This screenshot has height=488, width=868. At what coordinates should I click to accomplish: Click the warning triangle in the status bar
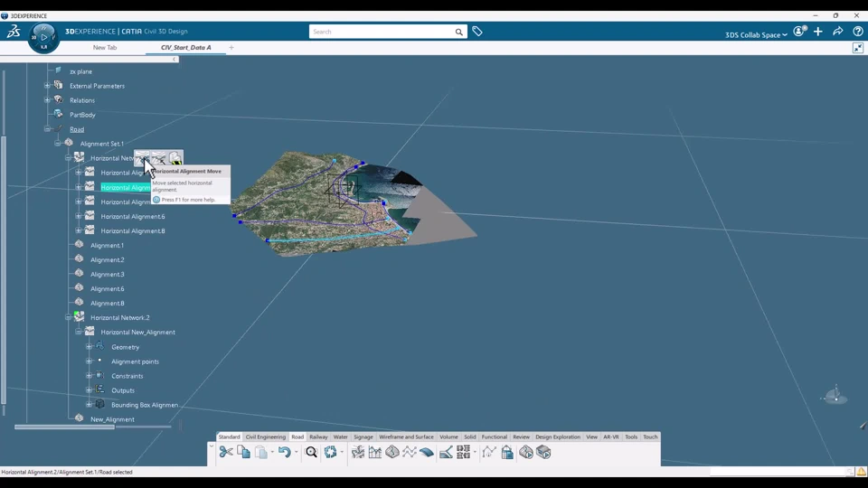861,472
